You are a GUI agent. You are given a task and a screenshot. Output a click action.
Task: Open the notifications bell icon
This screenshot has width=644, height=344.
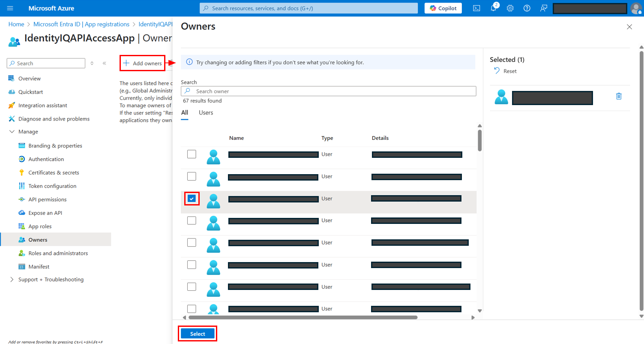tap(493, 8)
